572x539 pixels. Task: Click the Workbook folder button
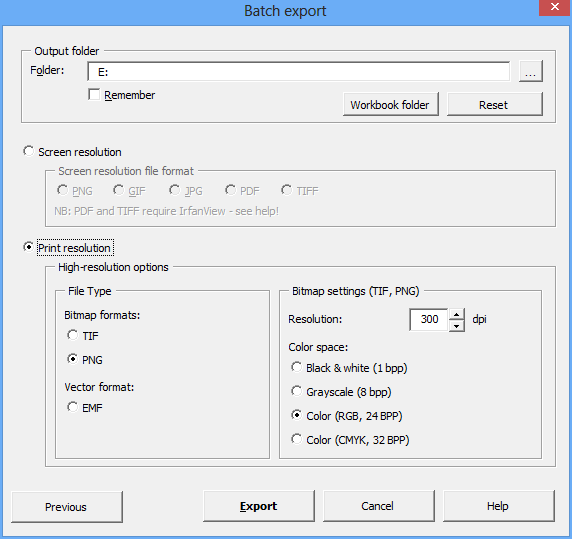click(x=391, y=104)
